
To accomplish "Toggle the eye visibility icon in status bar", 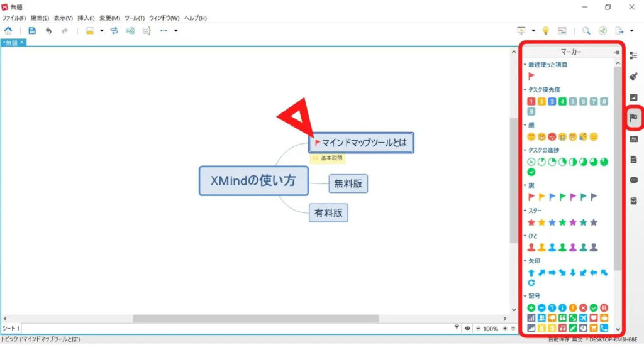I will 467,328.
